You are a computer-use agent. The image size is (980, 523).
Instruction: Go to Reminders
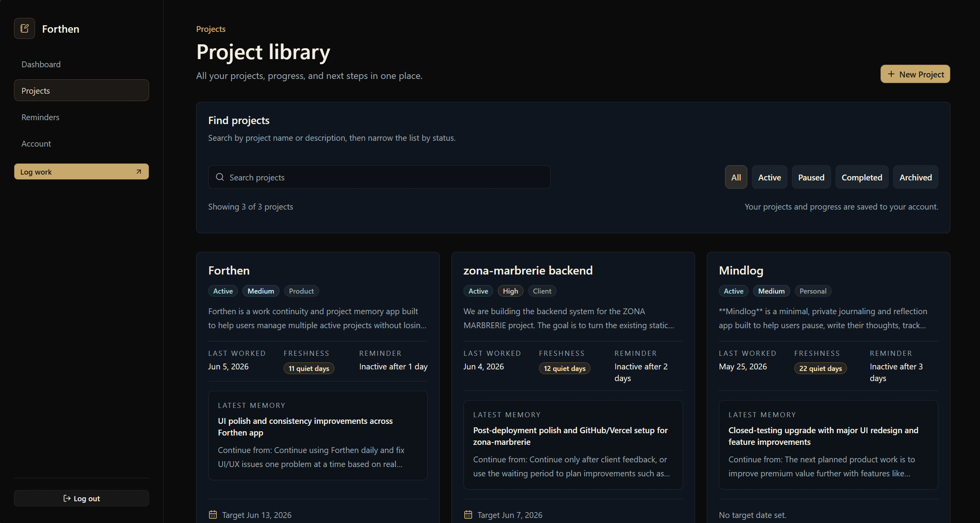tap(81, 117)
